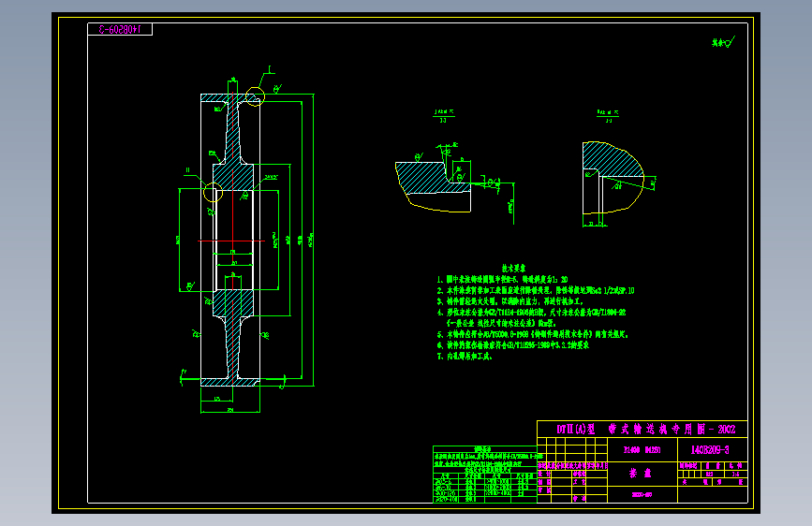
Task: Select the green tolerance table beside title block
Action: coord(485,475)
